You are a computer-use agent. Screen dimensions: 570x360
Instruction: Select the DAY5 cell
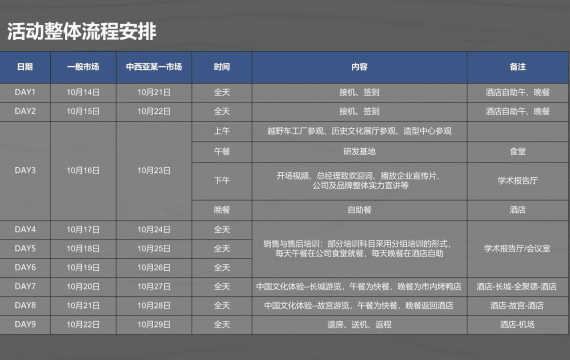pyautogui.click(x=25, y=249)
